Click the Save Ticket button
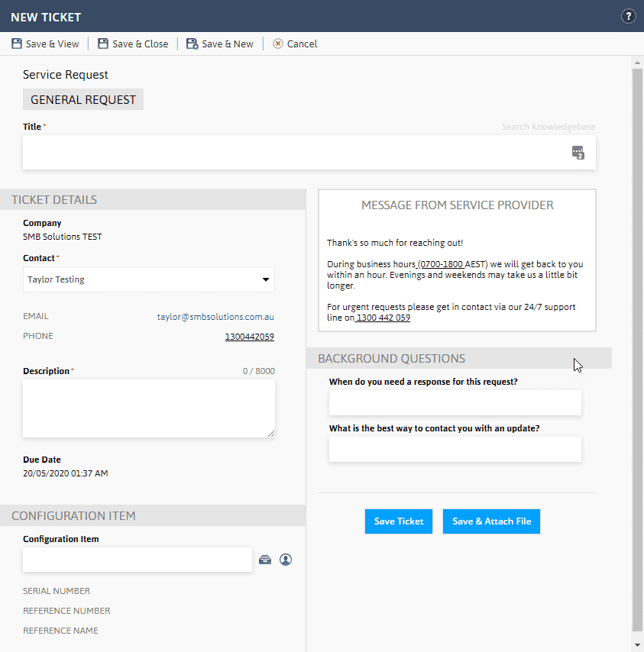 coord(399,521)
